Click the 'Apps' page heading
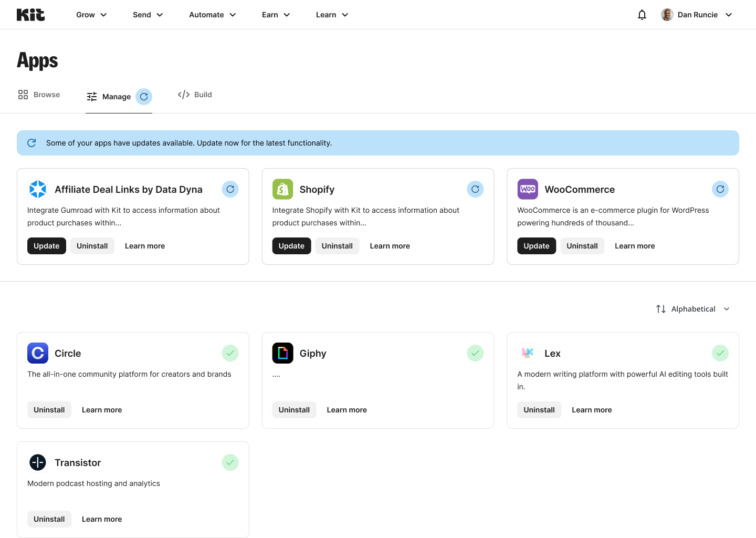The height and width of the screenshot is (538, 756). pos(37,60)
